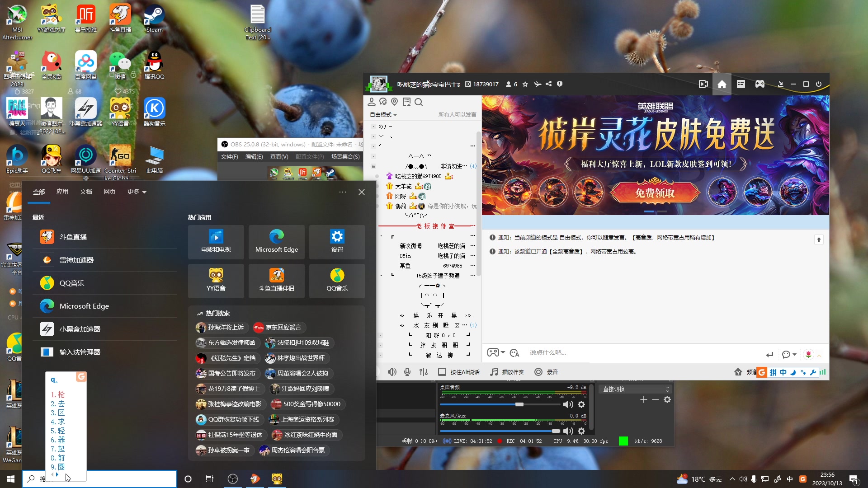Open 雷神加速器 from the recent list
The image size is (868, 488).
[x=105, y=260]
